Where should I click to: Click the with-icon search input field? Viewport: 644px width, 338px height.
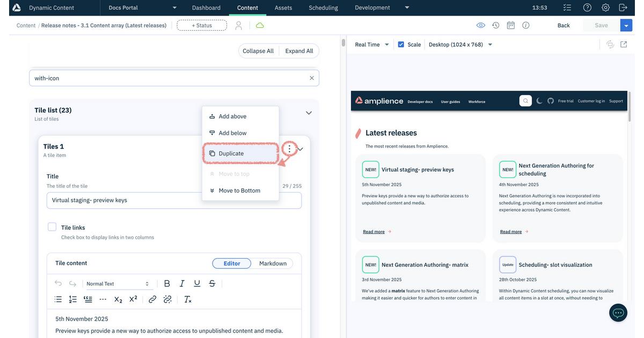pos(174,78)
